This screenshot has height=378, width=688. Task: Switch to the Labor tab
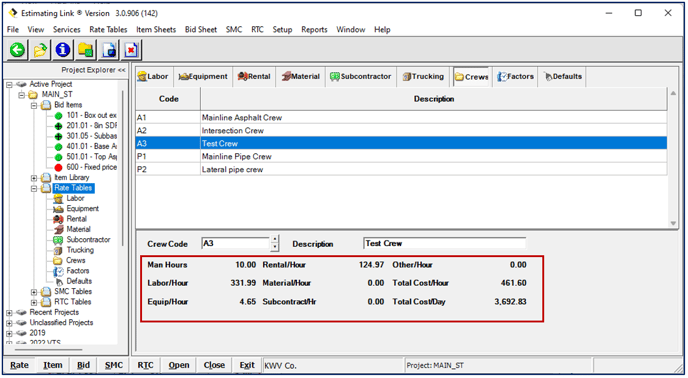[154, 76]
